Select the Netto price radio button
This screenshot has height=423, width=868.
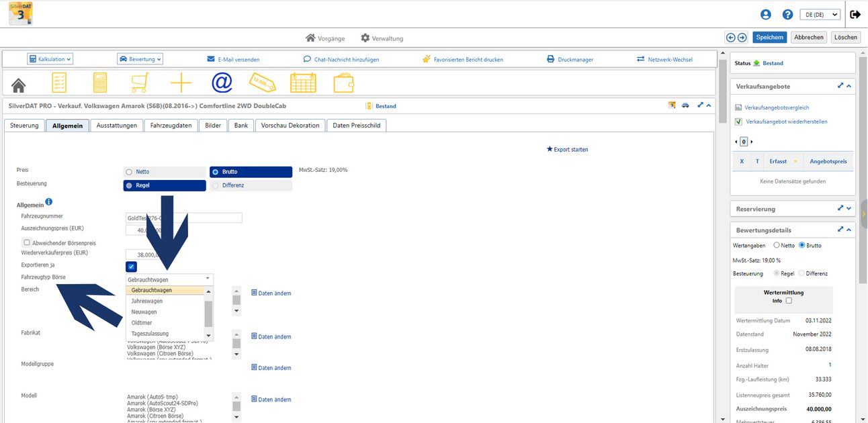pos(129,172)
